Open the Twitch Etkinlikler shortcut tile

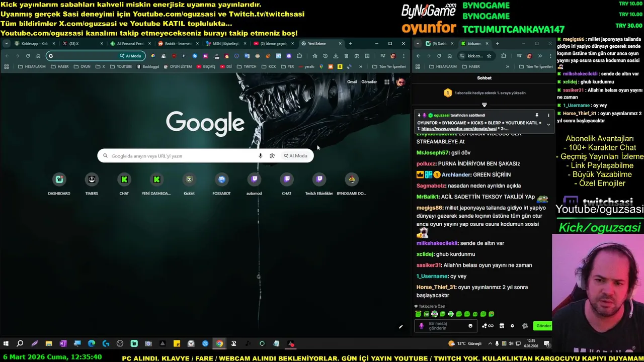[x=319, y=184]
